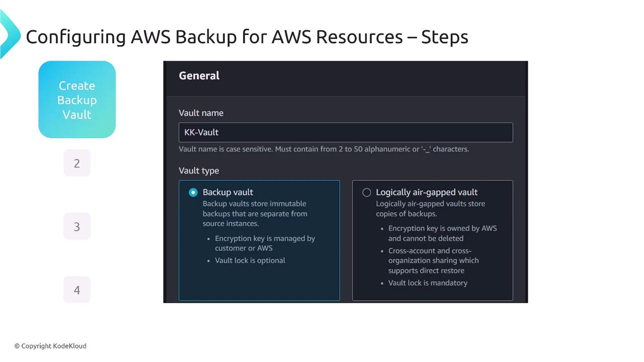This screenshot has height=362, width=644.
Task: Jump to step 3 tile
Action: point(77,226)
